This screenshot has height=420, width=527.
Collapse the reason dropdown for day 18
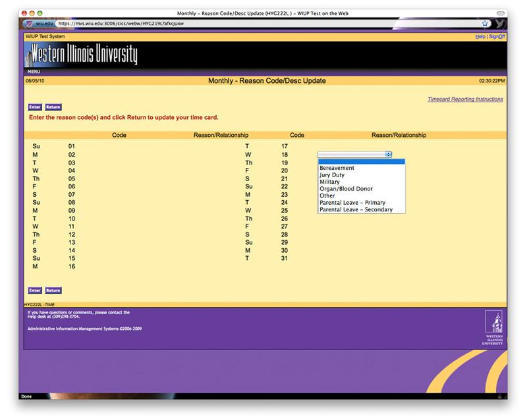coord(354,154)
